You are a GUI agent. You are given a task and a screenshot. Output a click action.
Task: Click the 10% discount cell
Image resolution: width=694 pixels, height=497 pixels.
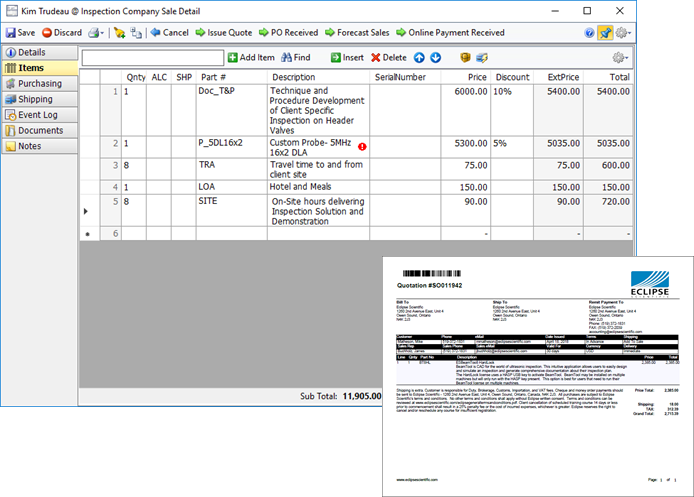[512, 110]
